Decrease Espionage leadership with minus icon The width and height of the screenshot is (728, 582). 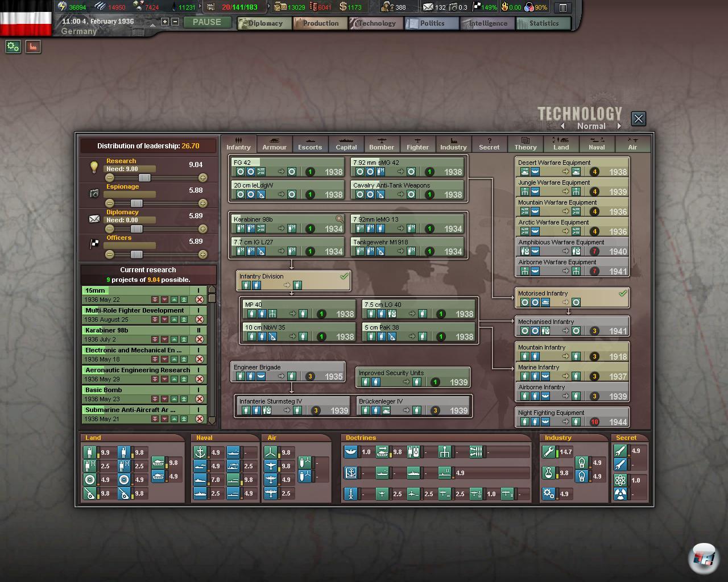coord(110,203)
